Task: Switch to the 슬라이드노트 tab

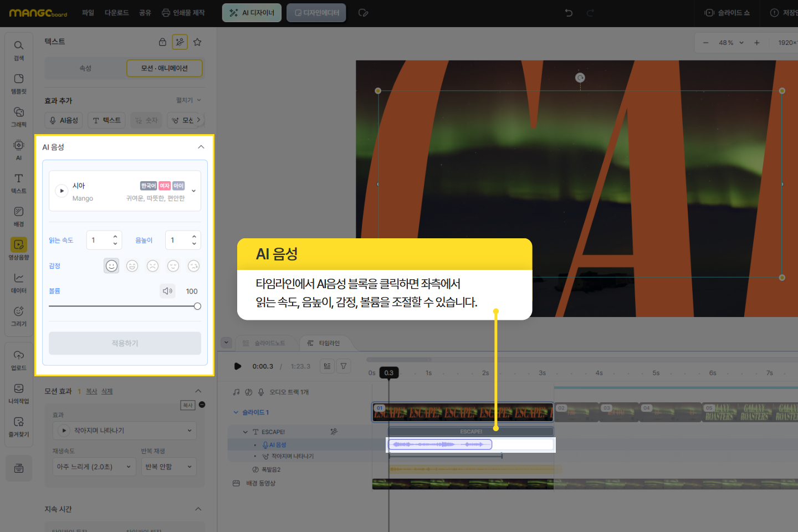Action: tap(264, 343)
